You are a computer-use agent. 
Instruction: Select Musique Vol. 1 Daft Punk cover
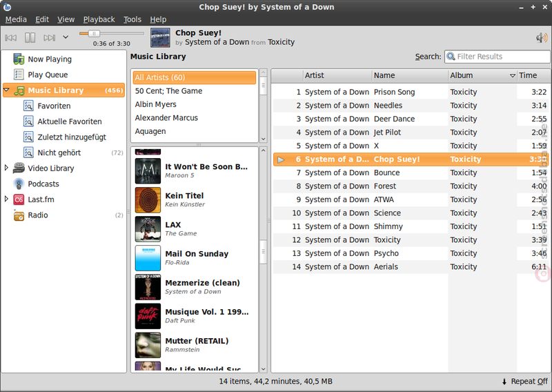click(x=148, y=316)
